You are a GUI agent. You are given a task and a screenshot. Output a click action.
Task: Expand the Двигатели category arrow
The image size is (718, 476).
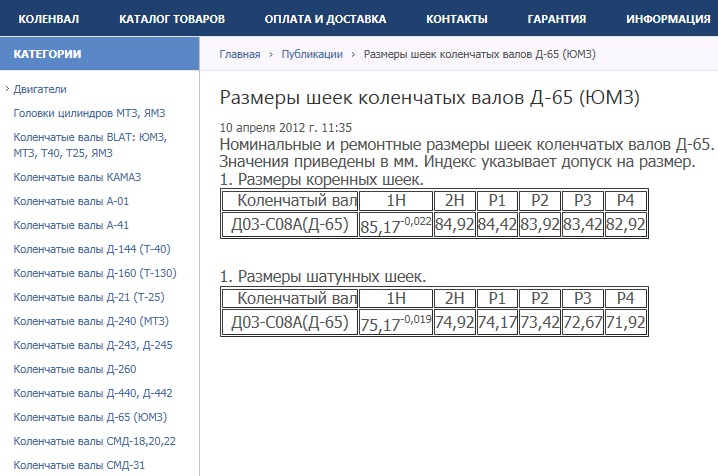coord(7,89)
